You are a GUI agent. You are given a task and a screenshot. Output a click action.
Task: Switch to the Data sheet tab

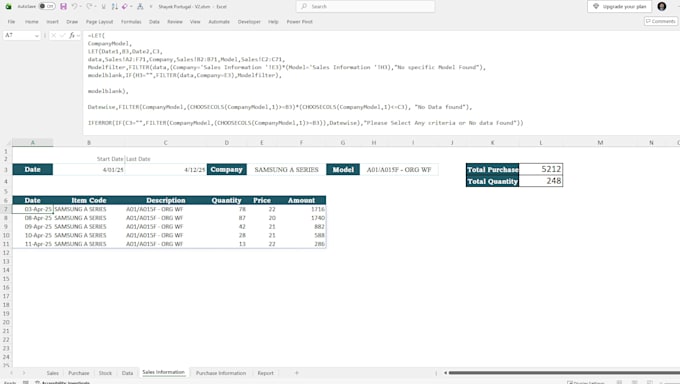(127, 373)
